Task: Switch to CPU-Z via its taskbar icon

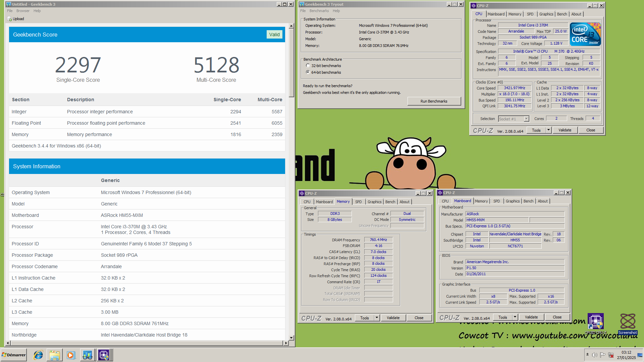Action: pyautogui.click(x=104, y=355)
